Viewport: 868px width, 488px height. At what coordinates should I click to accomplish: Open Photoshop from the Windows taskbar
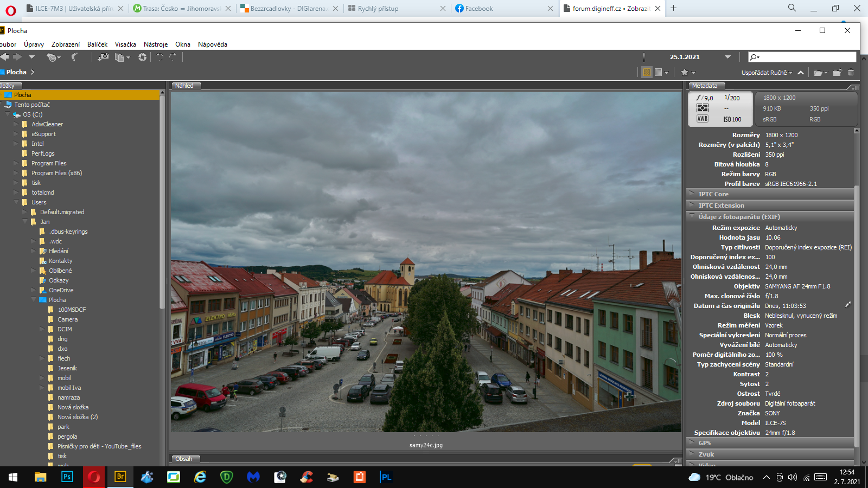click(67, 477)
